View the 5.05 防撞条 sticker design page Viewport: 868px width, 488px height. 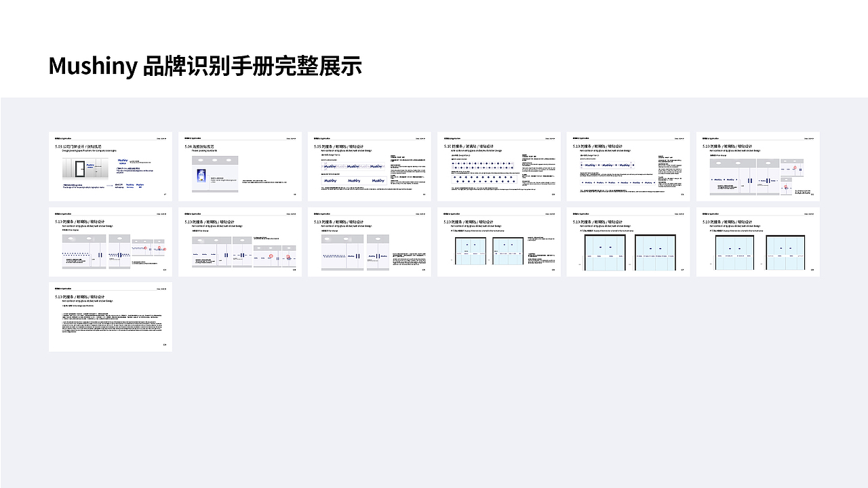click(x=369, y=166)
